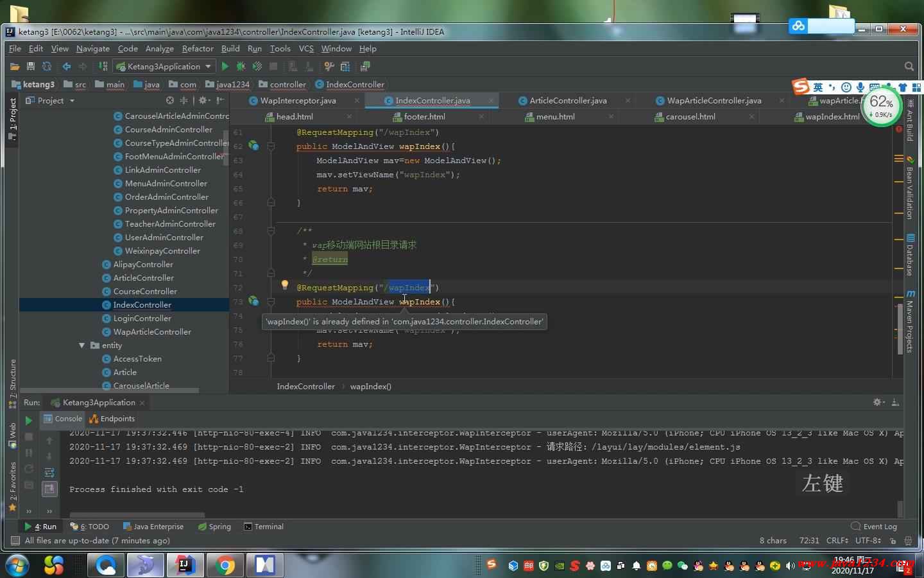Run with coverage icon in toolbar
Screen dimensions: 924x578
(257, 66)
